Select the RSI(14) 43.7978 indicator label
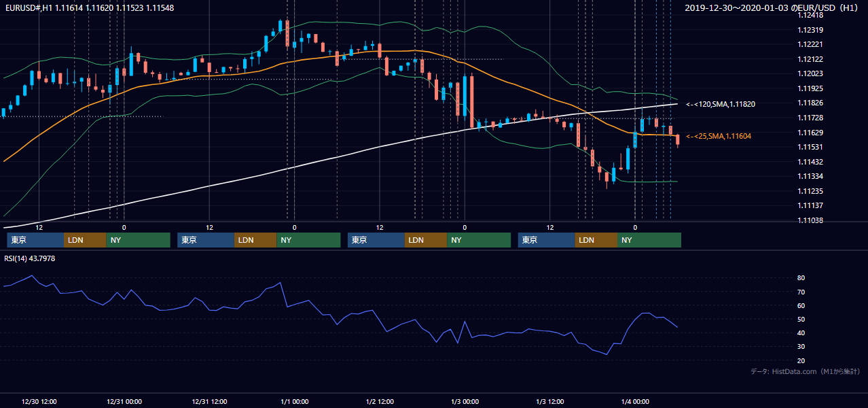Screen dimensions: 868x408 tap(30, 258)
